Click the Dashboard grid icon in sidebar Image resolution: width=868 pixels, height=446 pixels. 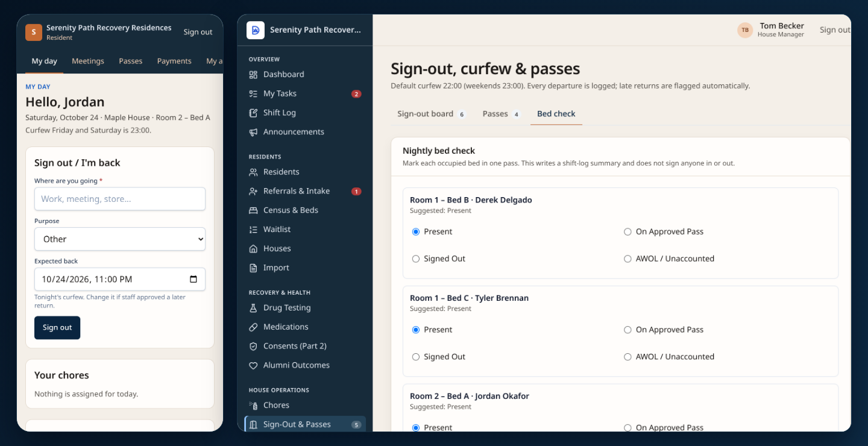[253, 75]
